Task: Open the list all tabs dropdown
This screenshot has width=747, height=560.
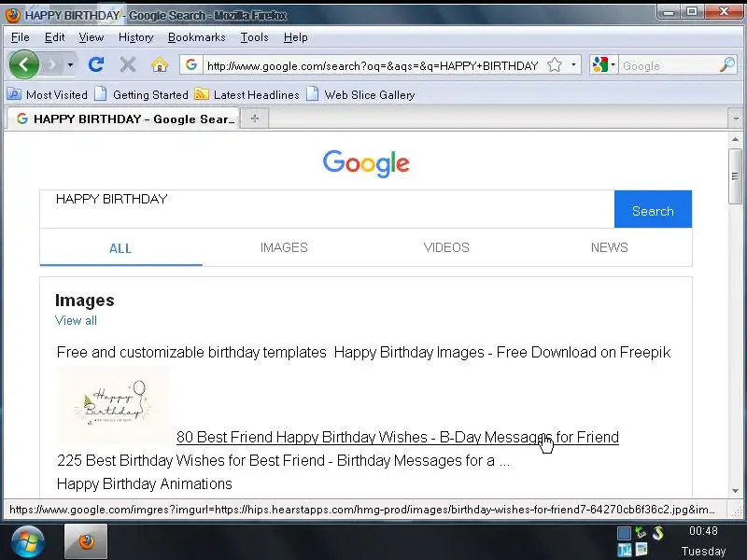Action: tap(736, 119)
